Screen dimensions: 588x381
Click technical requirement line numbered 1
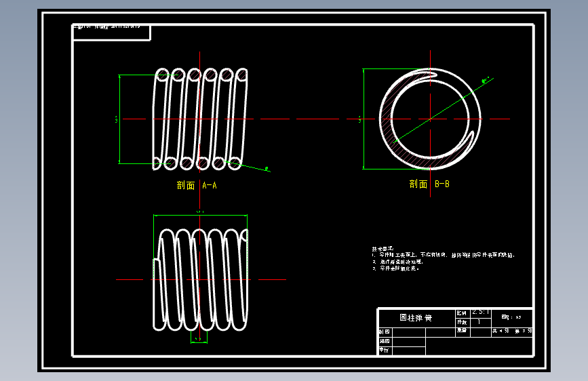(444, 255)
